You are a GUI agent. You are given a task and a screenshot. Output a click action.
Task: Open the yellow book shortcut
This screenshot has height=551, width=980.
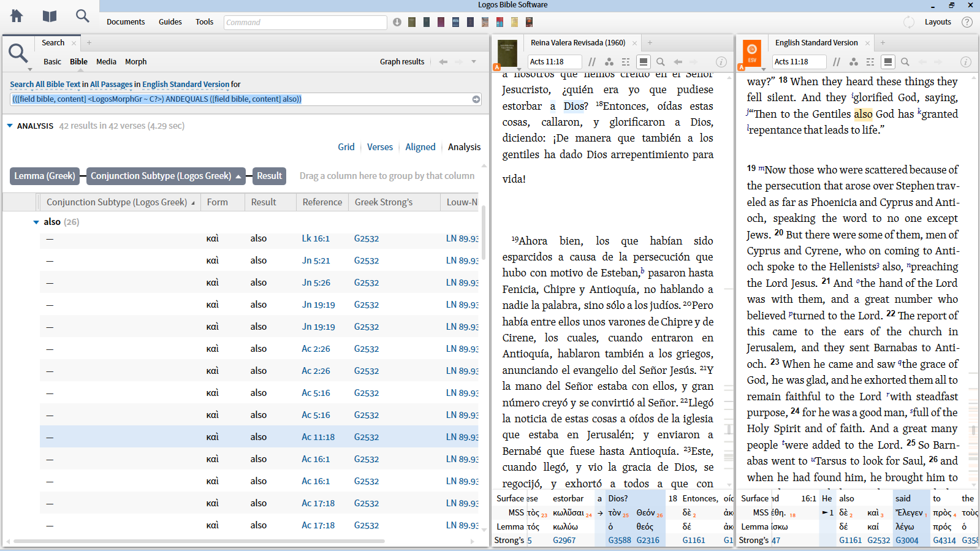point(515,22)
